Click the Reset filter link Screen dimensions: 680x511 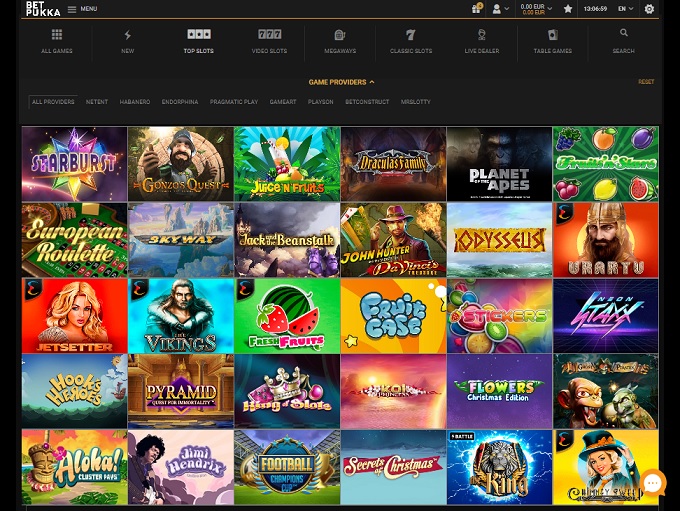pyautogui.click(x=646, y=82)
